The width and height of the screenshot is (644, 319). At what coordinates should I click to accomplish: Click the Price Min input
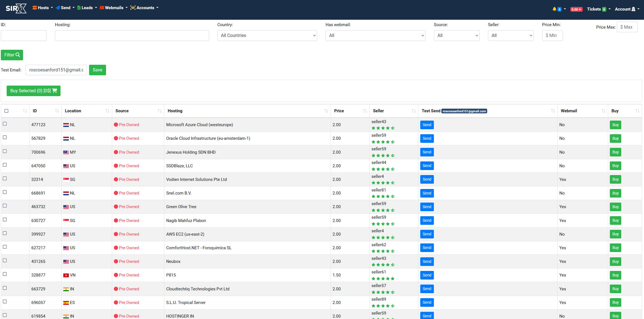[552, 36]
